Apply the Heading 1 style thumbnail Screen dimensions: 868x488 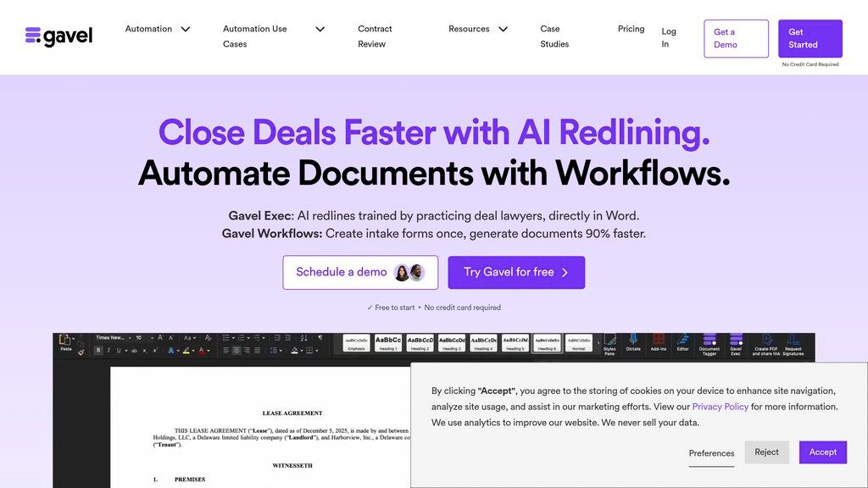tap(388, 343)
